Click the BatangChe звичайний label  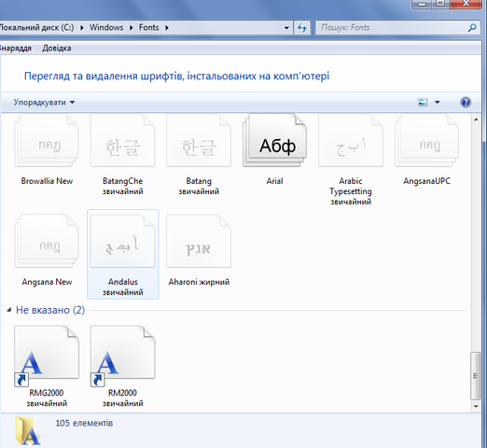122,186
